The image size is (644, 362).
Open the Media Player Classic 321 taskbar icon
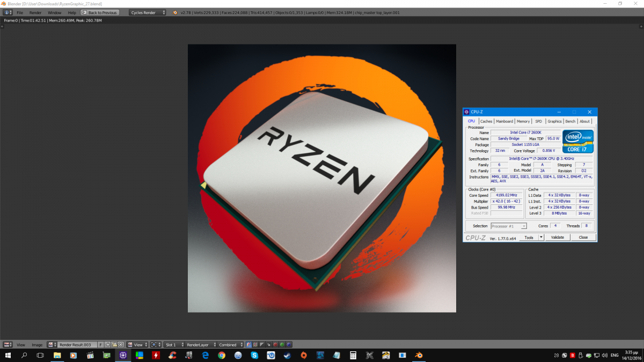[90, 355]
